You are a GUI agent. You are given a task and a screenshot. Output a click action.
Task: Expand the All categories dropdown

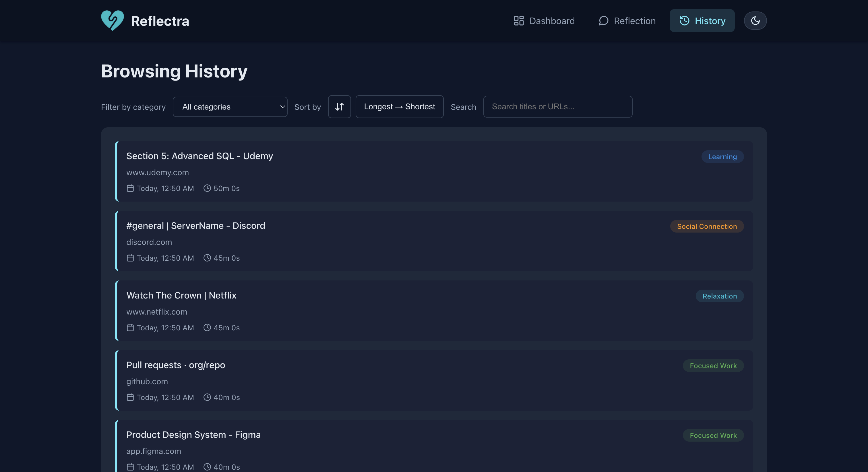(x=230, y=107)
